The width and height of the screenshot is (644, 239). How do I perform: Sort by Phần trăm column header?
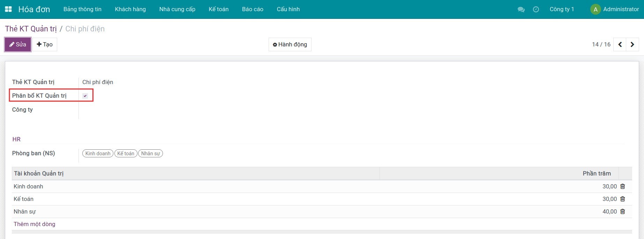(x=596, y=173)
